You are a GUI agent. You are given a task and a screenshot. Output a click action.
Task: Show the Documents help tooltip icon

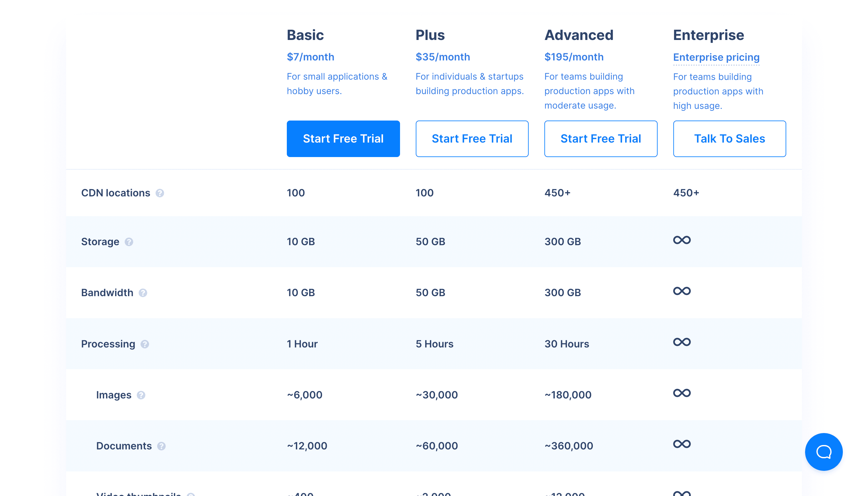coord(161,446)
